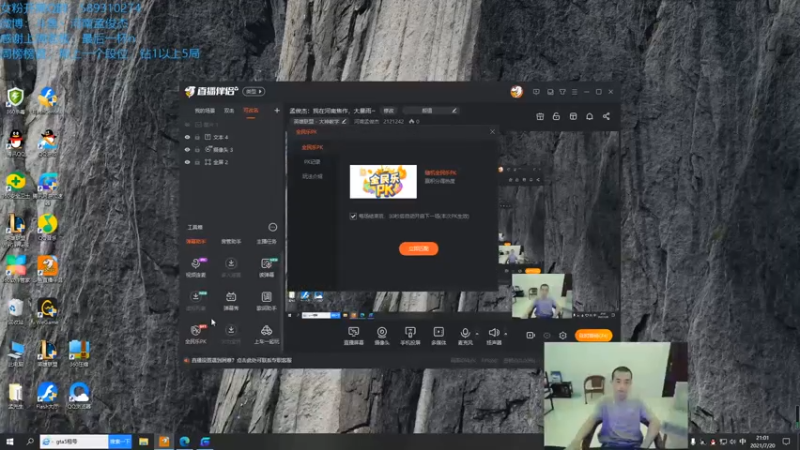The image size is (800, 450).
Task: Collapse the 工具箱 toolbox panel
Action: [x=272, y=227]
